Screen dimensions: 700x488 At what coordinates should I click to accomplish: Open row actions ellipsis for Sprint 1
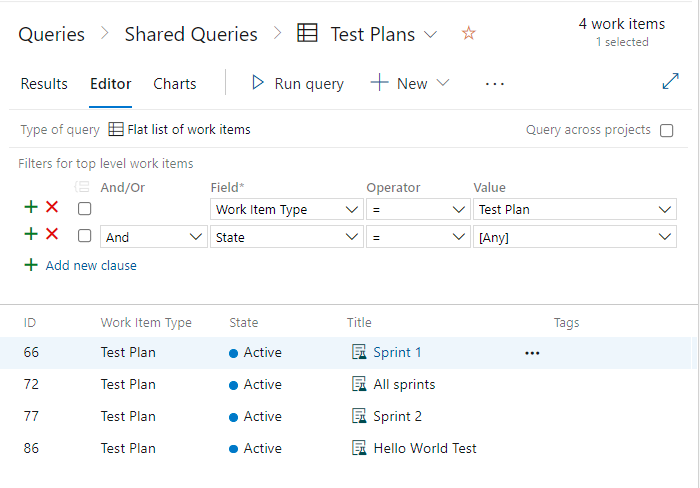click(x=532, y=353)
